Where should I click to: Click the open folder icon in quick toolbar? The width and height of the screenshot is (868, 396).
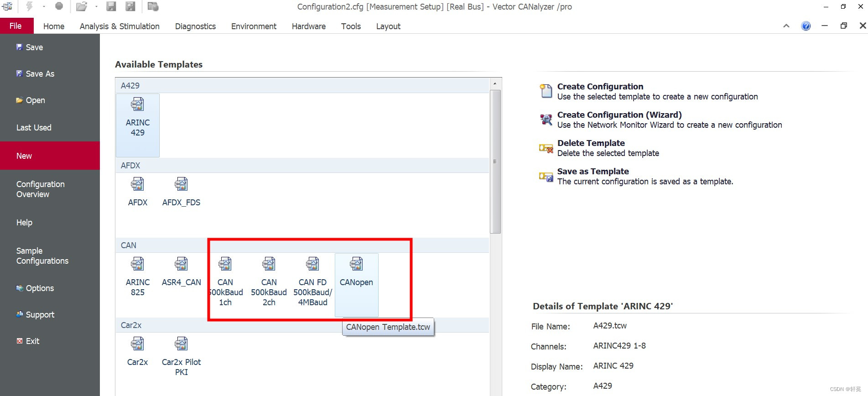click(82, 6)
